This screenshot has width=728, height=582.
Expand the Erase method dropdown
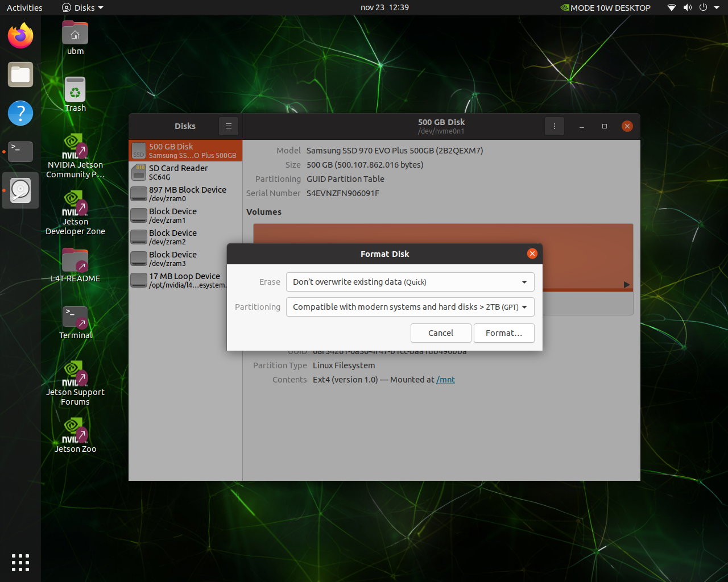tap(410, 282)
